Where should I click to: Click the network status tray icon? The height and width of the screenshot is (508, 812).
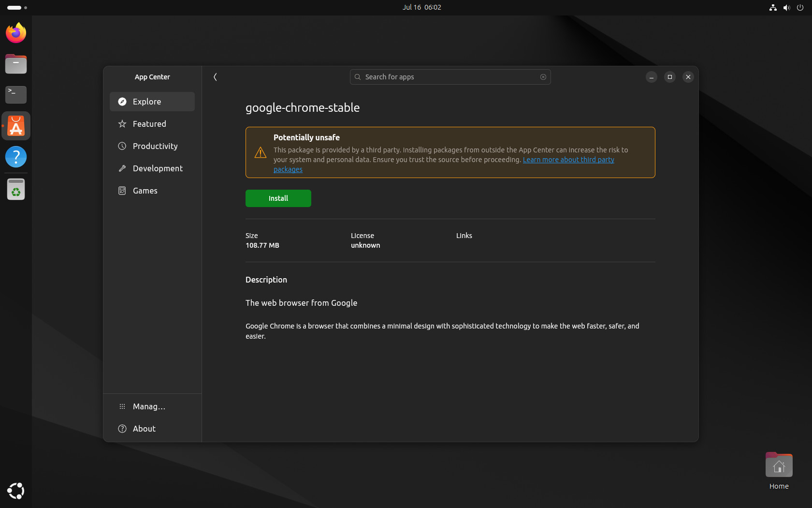point(773,7)
